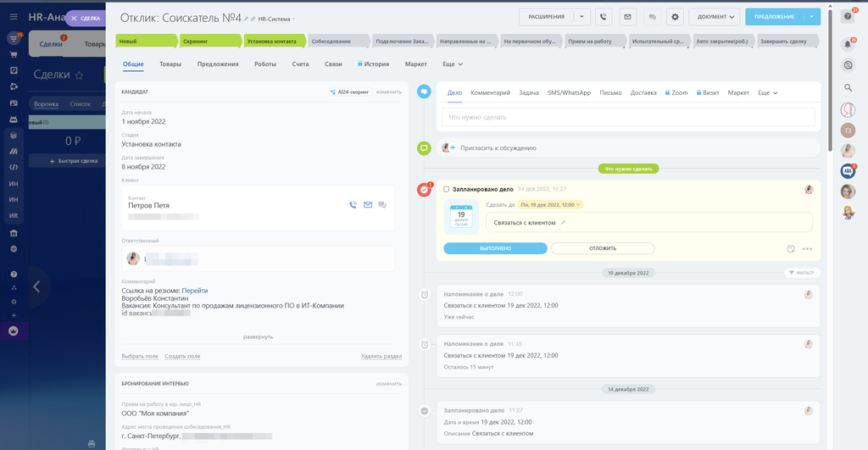Image resolution: width=868 pixels, height=450 pixels.
Task: Click the envelope email icon in top toolbar
Action: (x=627, y=16)
